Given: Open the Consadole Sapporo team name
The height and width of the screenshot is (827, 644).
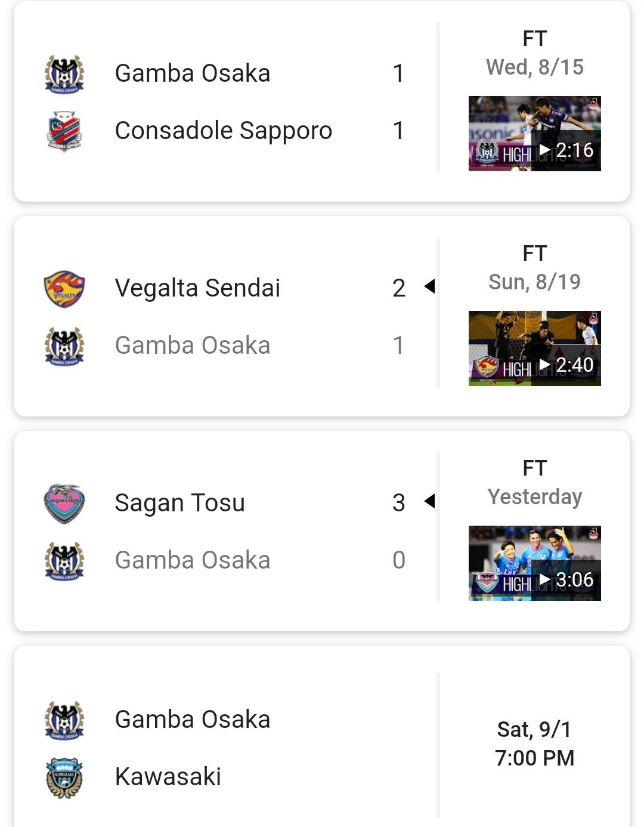Looking at the screenshot, I should 224,131.
